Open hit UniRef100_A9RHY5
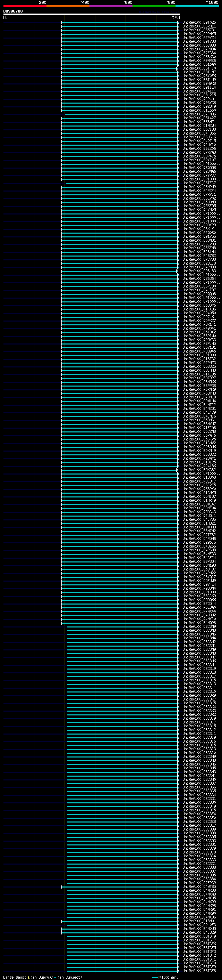This screenshot has height=980, width=222. pos(199,34)
